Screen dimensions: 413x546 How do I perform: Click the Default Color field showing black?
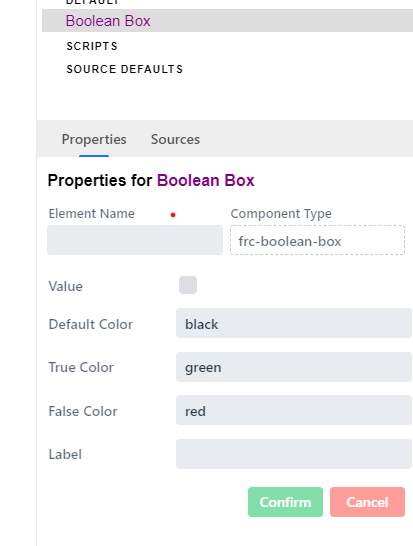pyautogui.click(x=294, y=323)
